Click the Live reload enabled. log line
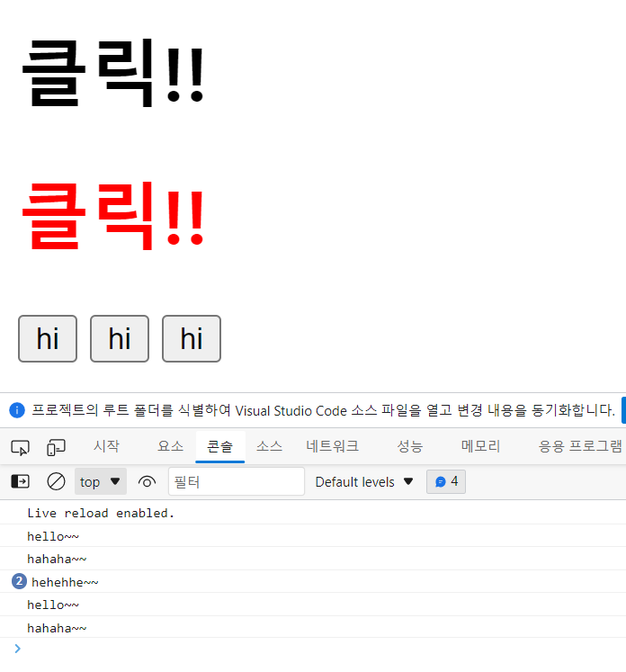The width and height of the screenshot is (626, 672). [x=101, y=513]
